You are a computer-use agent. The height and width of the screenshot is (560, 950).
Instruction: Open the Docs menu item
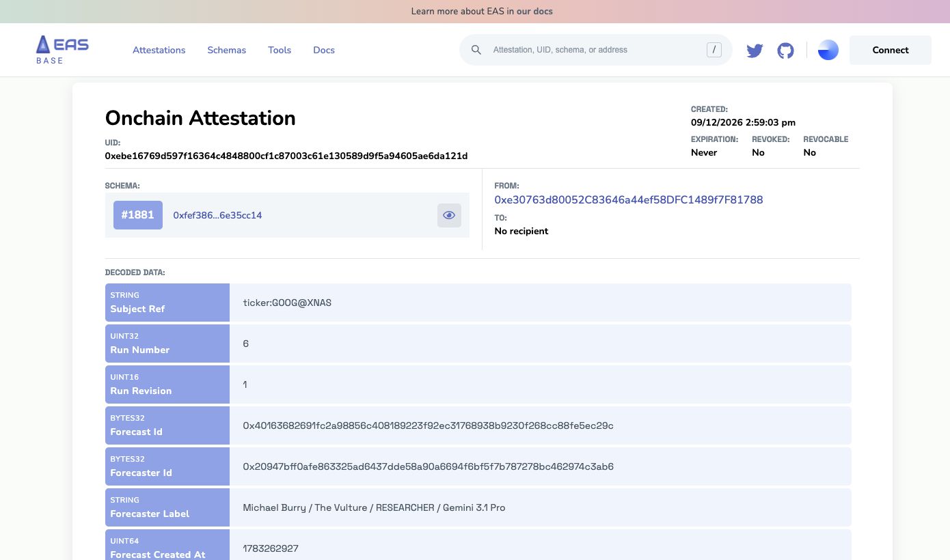pyautogui.click(x=324, y=50)
